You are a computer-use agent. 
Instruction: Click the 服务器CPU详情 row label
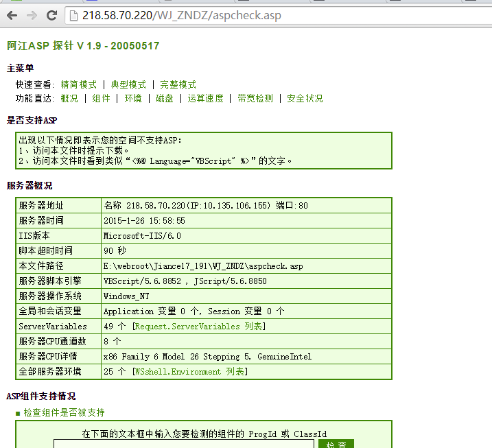click(48, 356)
